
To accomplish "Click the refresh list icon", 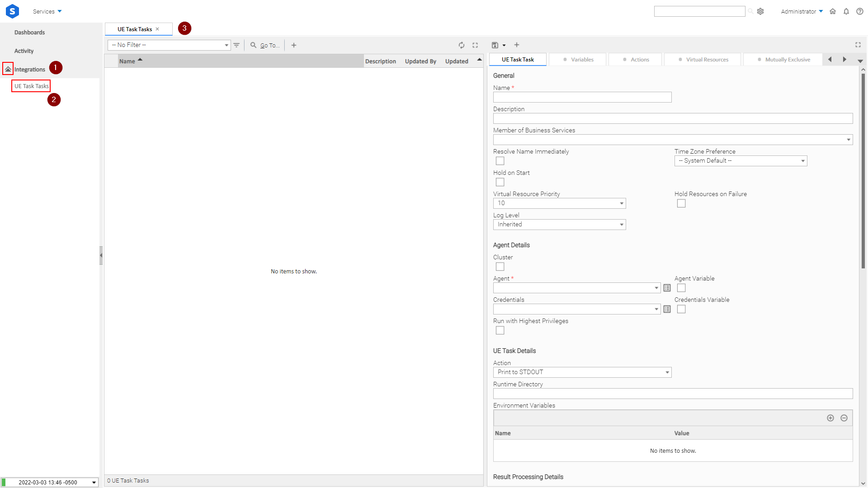I will pos(461,45).
